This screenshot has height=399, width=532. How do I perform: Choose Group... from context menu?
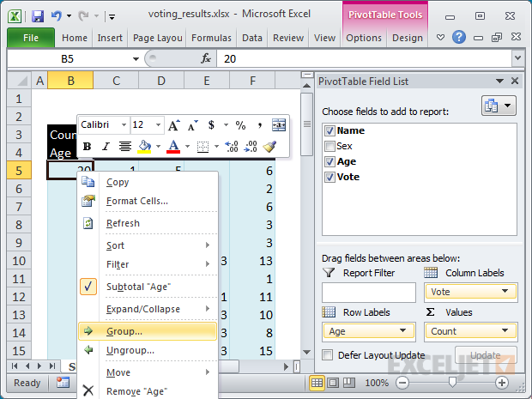click(148, 331)
